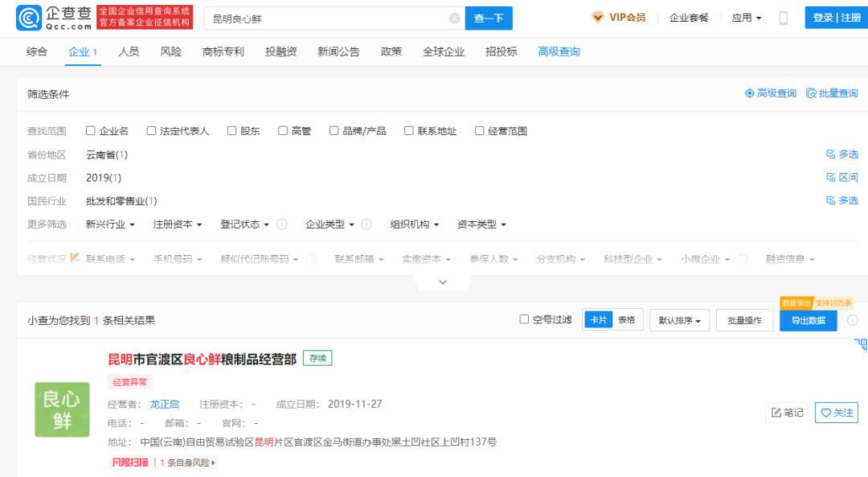868x477 pixels.
Task: Open 批量查询 link in filter panel
Action: coord(832,93)
